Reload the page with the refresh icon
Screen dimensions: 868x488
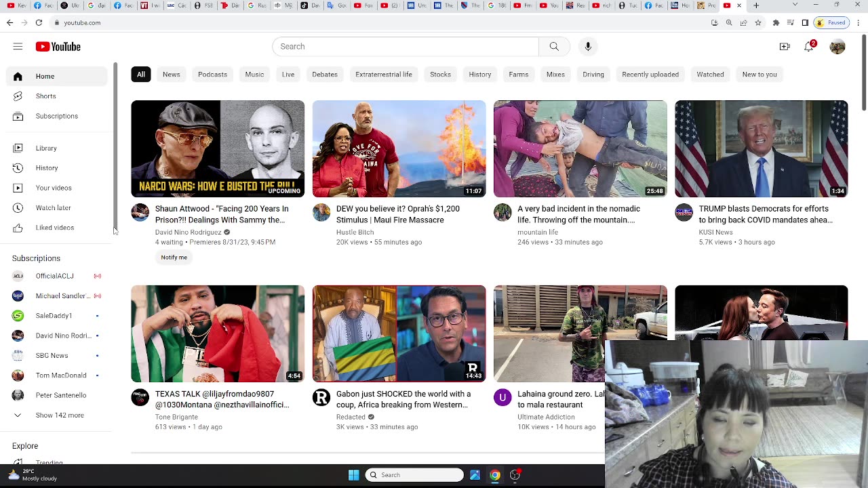click(39, 22)
